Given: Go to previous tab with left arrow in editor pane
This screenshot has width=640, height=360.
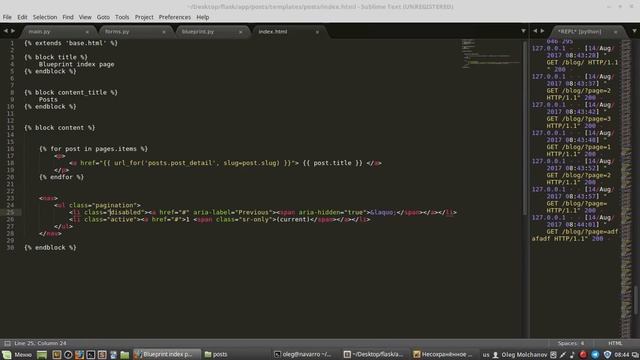Looking at the screenshot, I should click(x=6, y=31).
